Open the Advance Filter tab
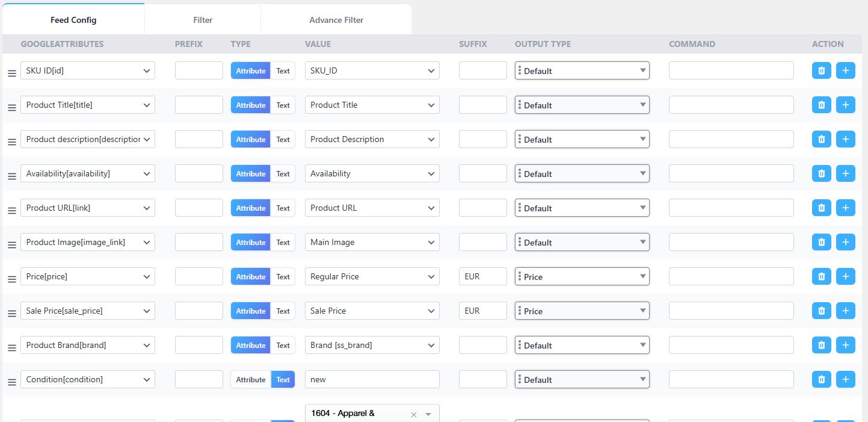 click(336, 19)
